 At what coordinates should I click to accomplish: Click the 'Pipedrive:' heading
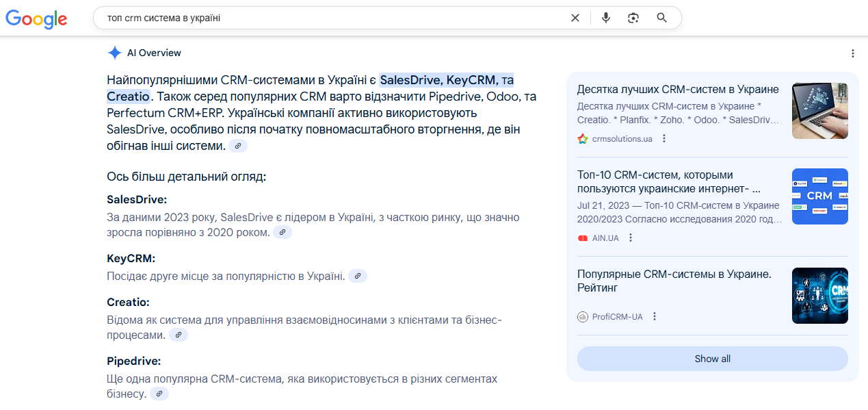pyautogui.click(x=134, y=361)
